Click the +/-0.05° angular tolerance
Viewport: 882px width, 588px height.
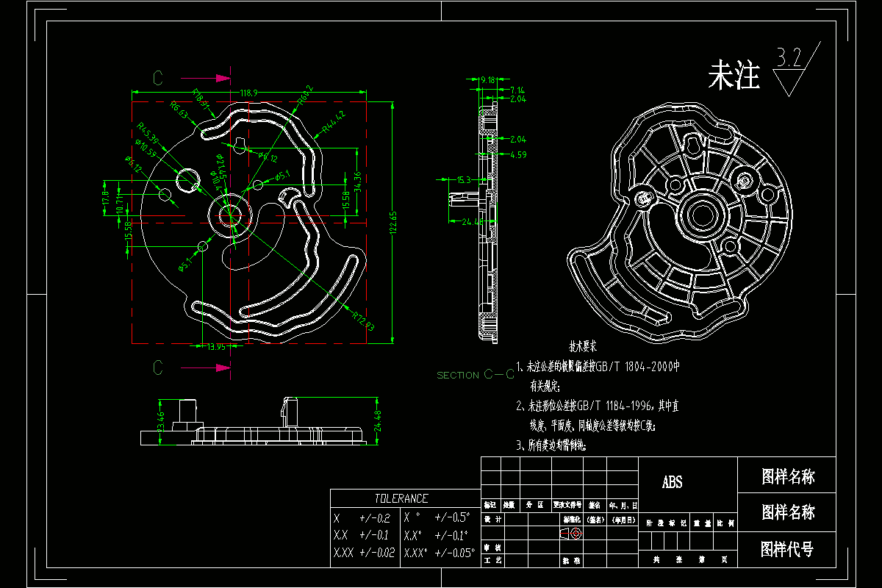(x=456, y=552)
